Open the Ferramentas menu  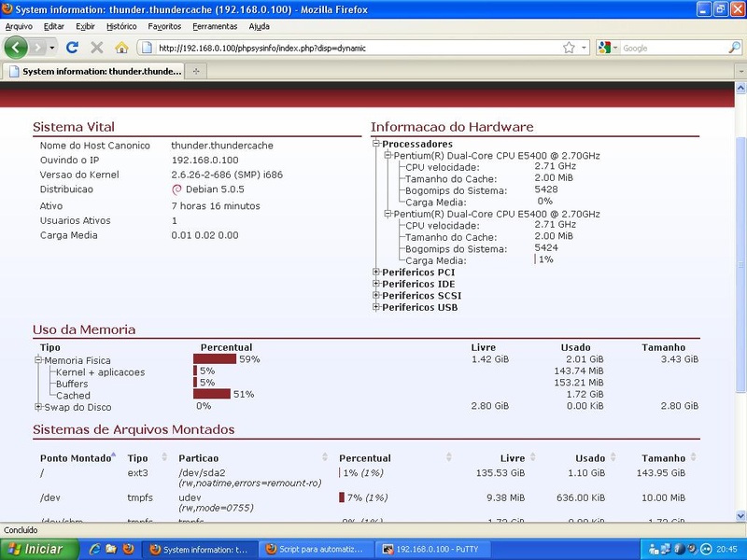point(215,26)
